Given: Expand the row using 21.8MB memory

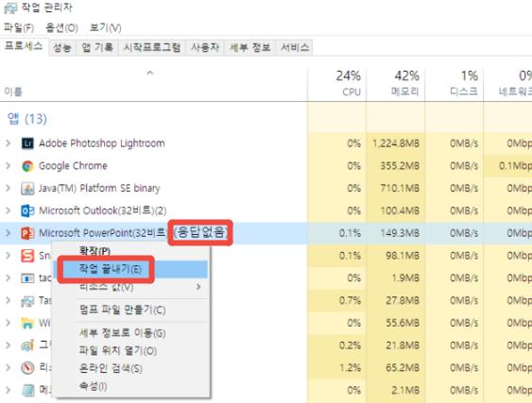Looking at the screenshot, I should click(9, 345).
